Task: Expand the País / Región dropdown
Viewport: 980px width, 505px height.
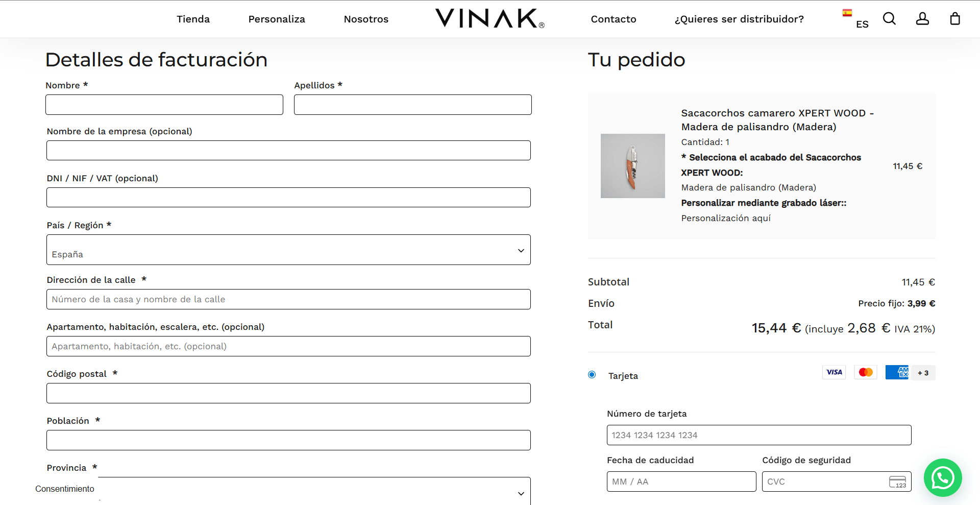Action: 288,250
